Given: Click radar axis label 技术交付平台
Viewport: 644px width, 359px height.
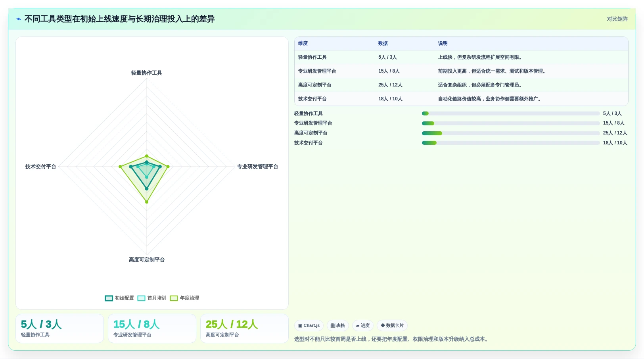Looking at the screenshot, I should pyautogui.click(x=40, y=167).
